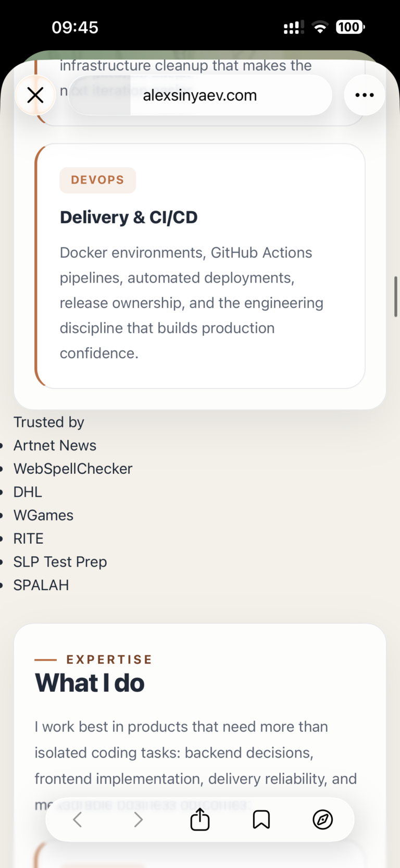
Task: Select RITE in the Trusted by list
Action: coord(28,538)
